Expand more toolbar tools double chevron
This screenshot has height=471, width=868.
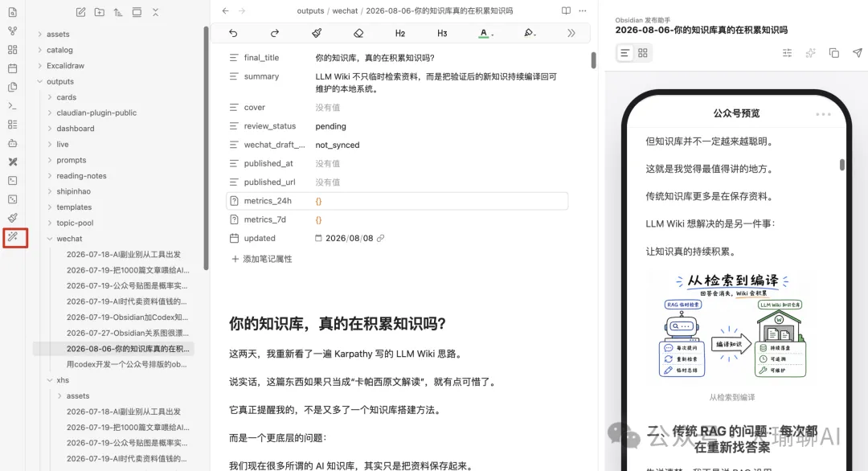click(571, 33)
